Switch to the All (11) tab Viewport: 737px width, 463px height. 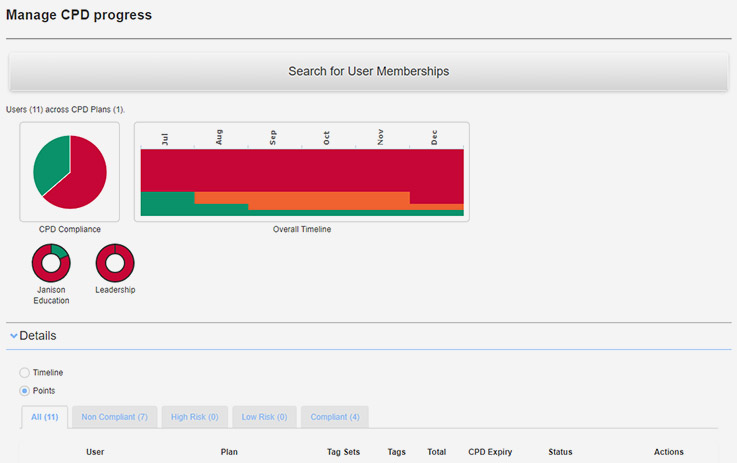coord(45,417)
